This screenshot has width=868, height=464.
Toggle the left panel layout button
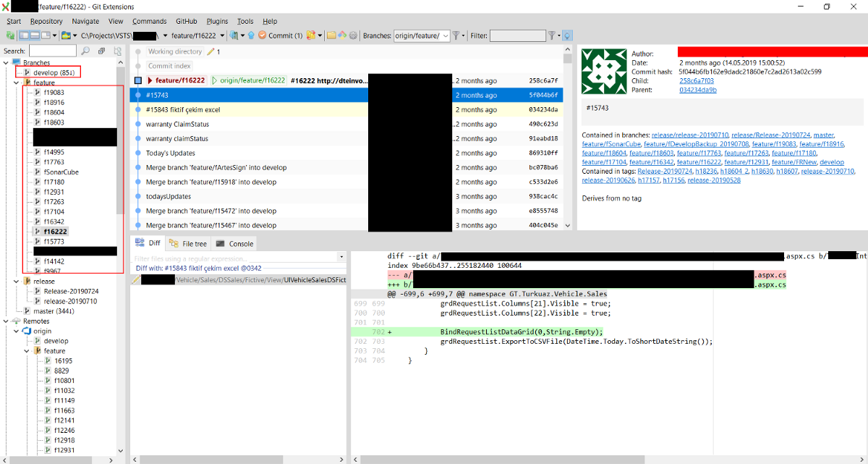25,35
